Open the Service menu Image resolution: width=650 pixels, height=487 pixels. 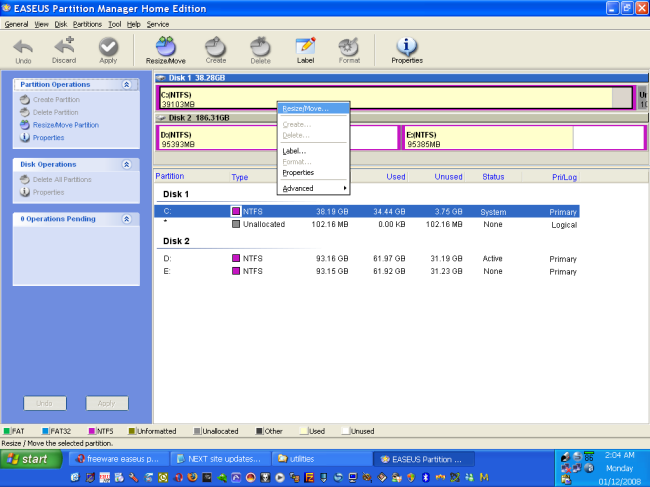click(158, 24)
